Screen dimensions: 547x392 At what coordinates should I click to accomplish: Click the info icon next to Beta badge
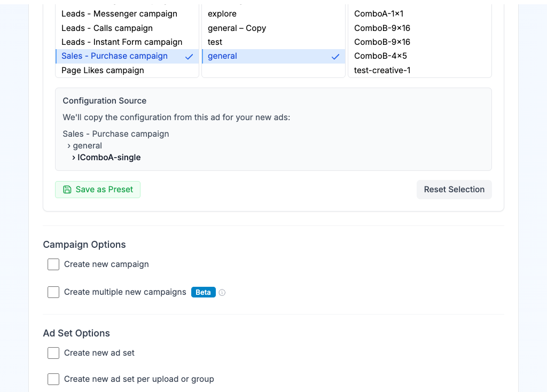(222, 293)
